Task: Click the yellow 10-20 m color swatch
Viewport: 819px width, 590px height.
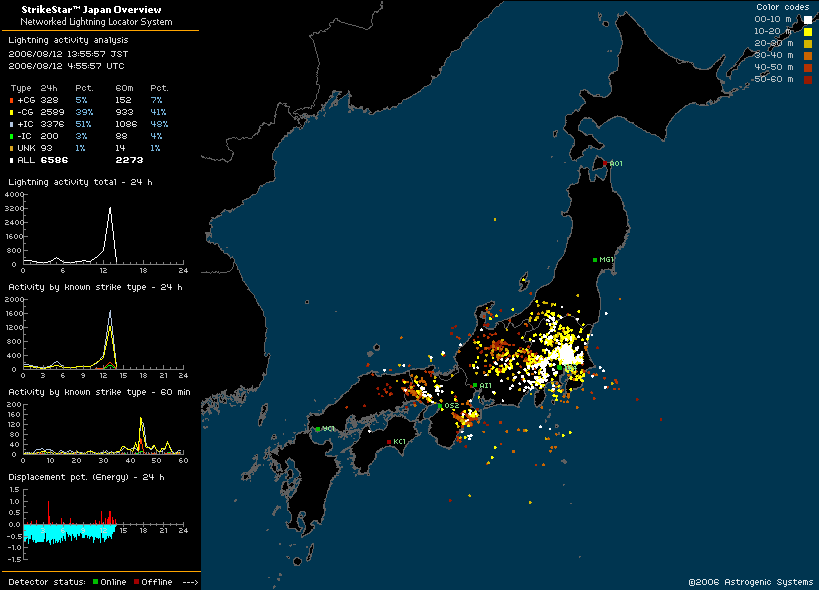Action: 807,31
